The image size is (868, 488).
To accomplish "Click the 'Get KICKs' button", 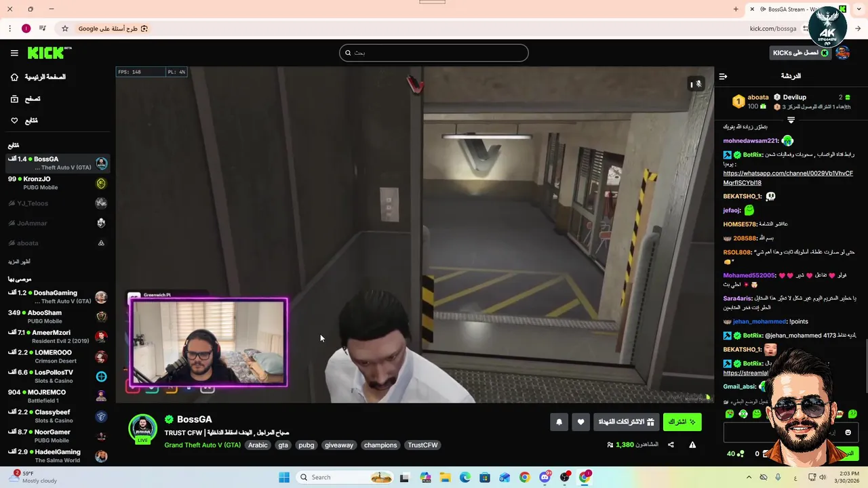I will [801, 53].
